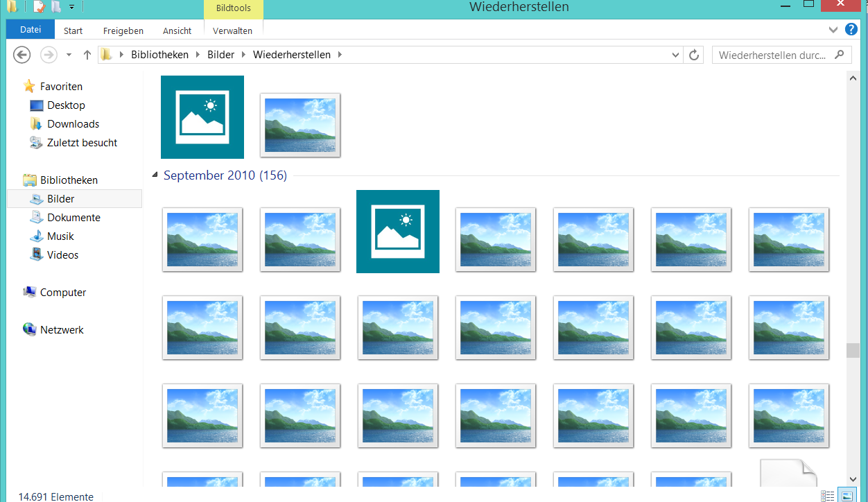The height and width of the screenshot is (502, 868).
Task: Click the New Folder quick access icon
Action: point(55,7)
